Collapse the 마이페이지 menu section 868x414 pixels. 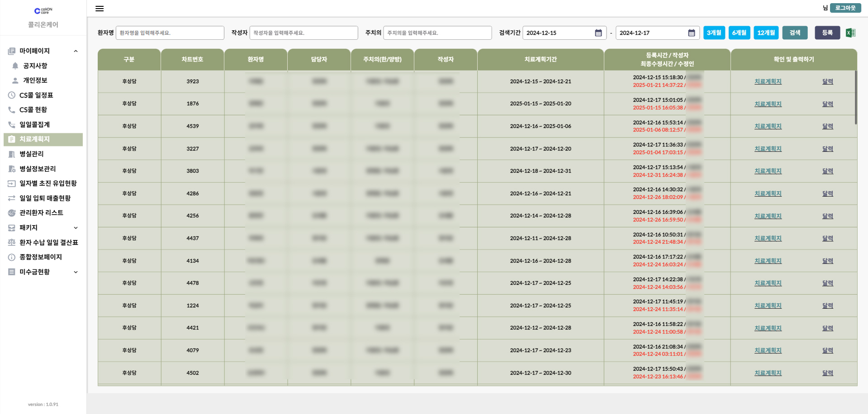pos(76,51)
